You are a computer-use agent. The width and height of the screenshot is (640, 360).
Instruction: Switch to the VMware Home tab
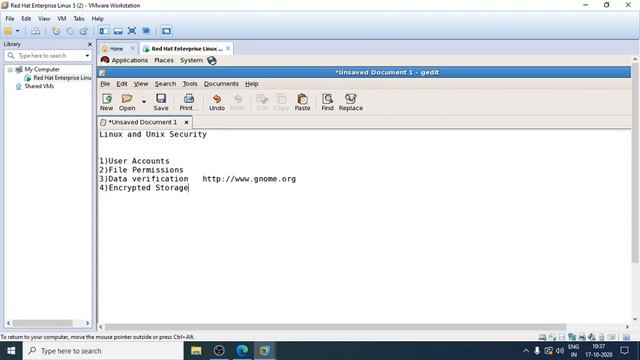[x=116, y=49]
